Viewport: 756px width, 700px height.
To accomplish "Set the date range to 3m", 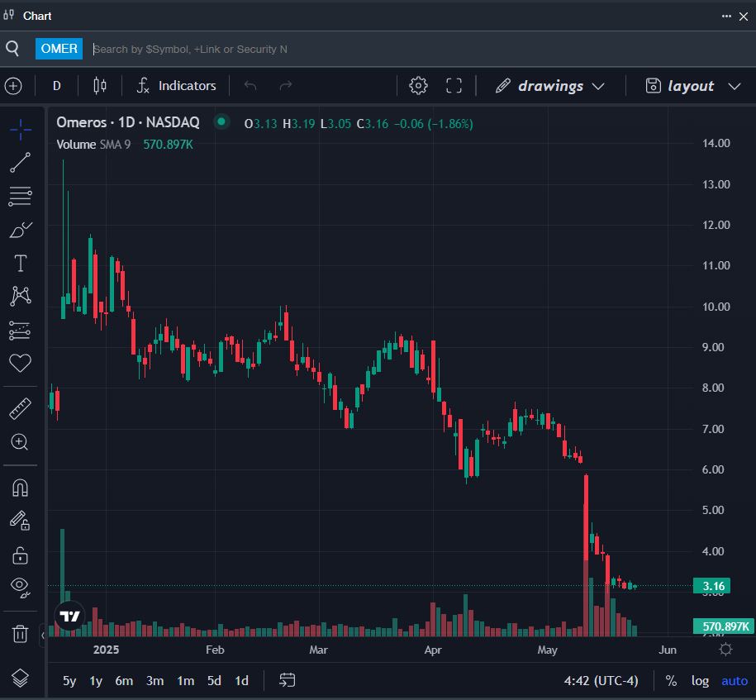I will click(x=155, y=681).
